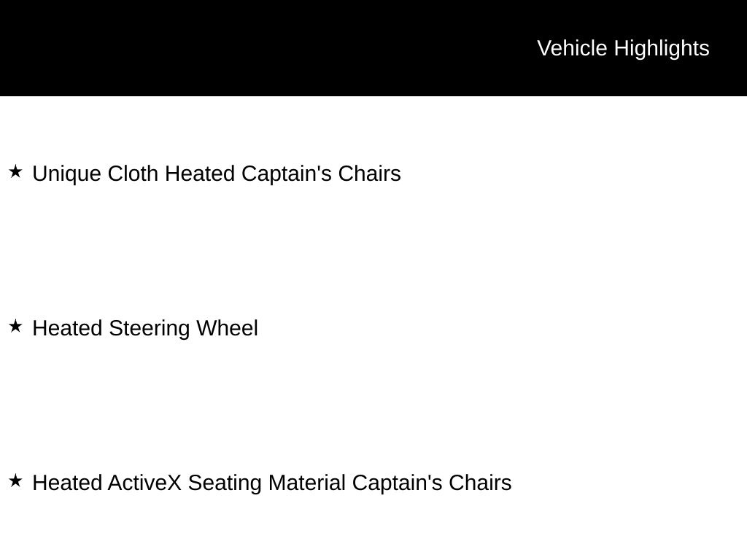Click the word "ActiveX" in third highlight
Screen dimensions: 747x560
coord(144,483)
